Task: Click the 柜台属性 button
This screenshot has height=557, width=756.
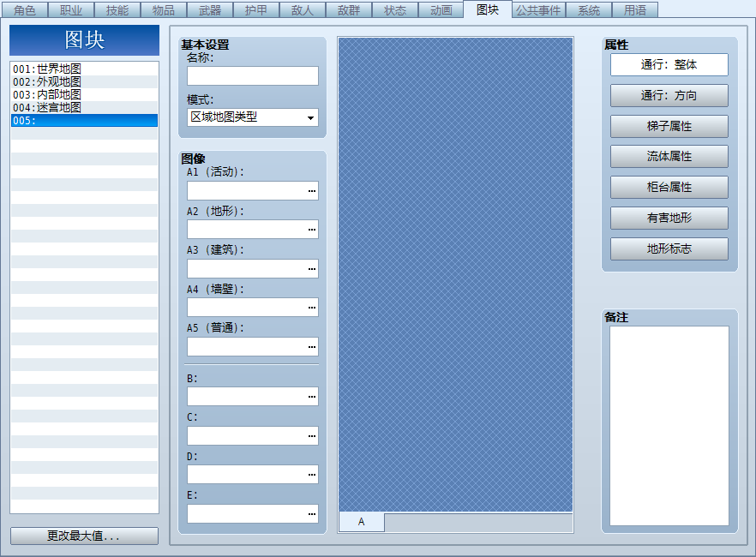Action: [x=669, y=188]
